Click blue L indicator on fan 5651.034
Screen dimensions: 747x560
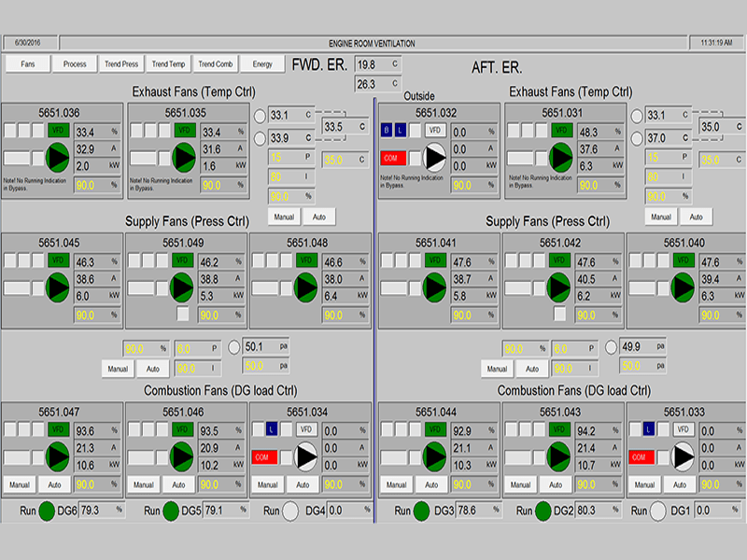[x=272, y=429]
